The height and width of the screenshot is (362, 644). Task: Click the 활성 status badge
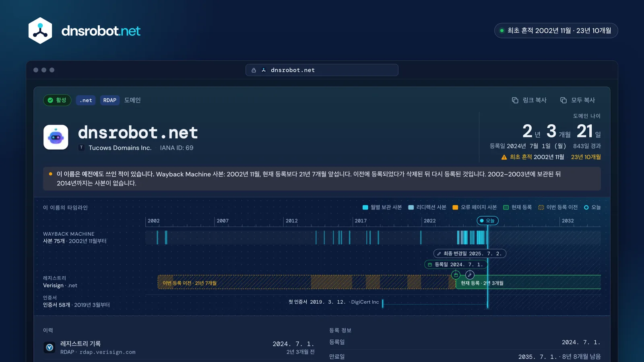pyautogui.click(x=57, y=100)
